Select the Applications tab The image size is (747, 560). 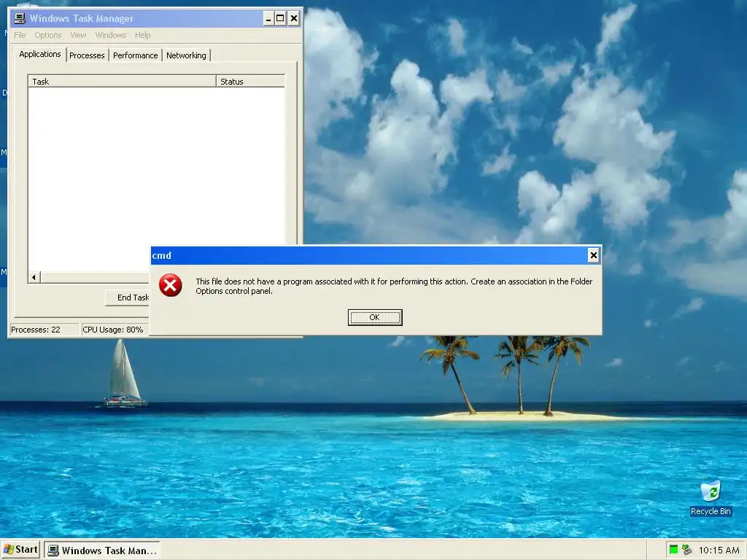click(39, 54)
